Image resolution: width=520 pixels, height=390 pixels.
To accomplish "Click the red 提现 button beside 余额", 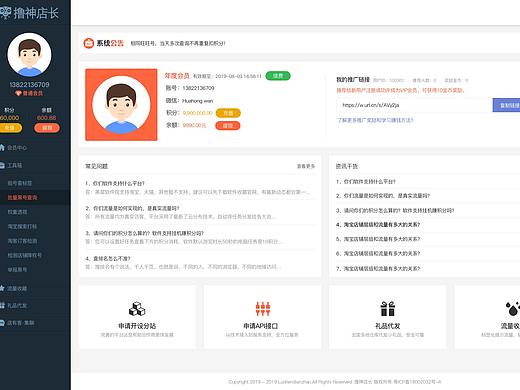I will (228, 126).
